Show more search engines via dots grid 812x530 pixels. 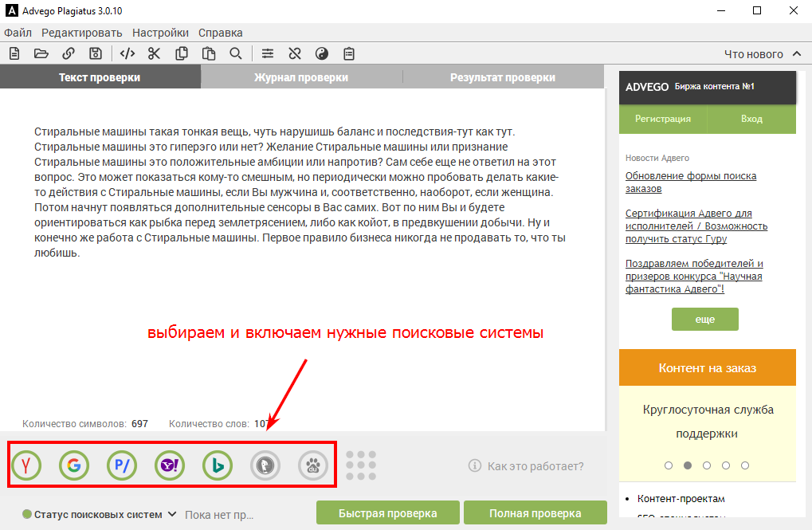click(361, 465)
